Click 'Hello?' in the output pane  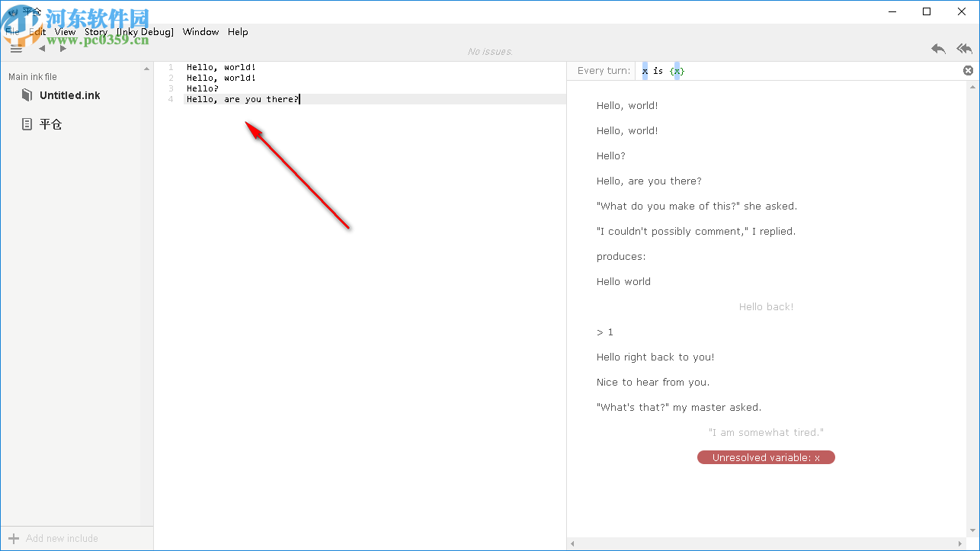[611, 155]
